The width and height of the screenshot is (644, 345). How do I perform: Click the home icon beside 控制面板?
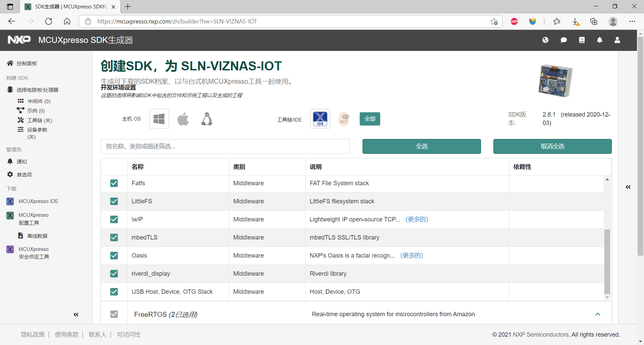10,63
